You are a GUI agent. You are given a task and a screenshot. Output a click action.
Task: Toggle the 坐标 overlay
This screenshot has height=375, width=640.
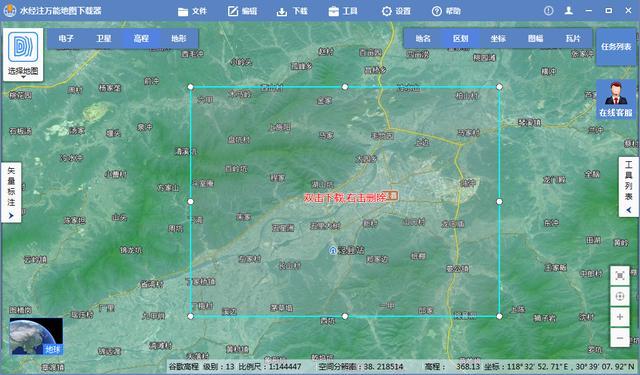tap(498, 38)
